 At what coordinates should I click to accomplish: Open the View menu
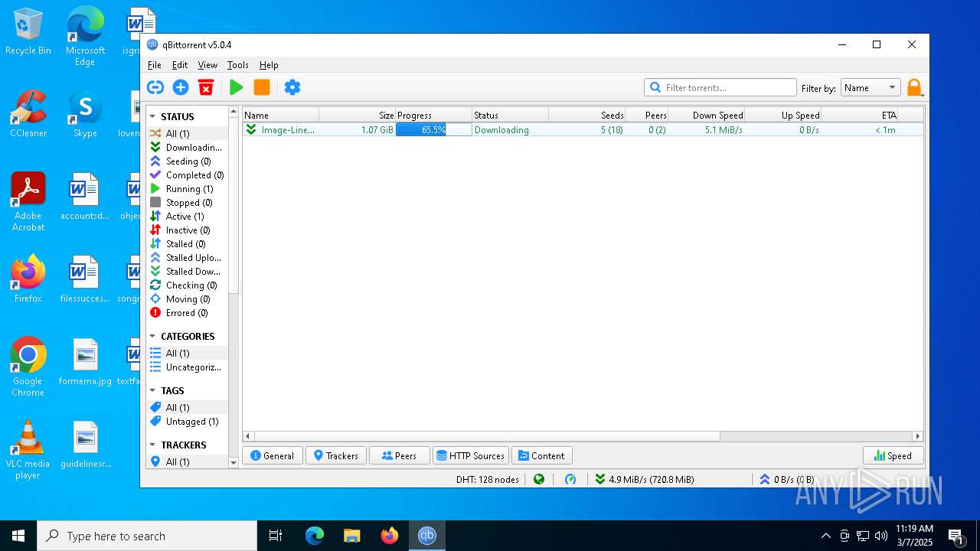tap(207, 65)
